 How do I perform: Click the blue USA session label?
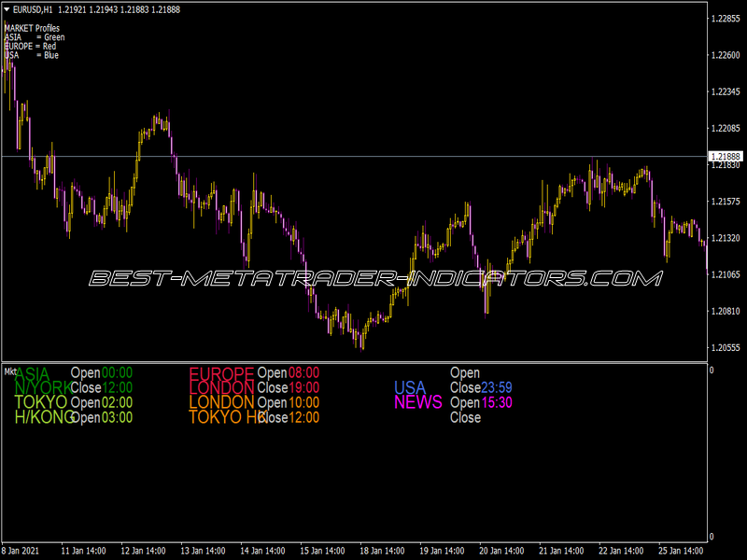tap(410, 387)
